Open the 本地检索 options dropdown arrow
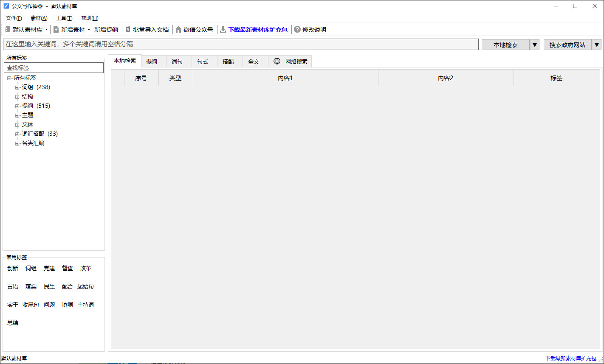The width and height of the screenshot is (604, 364). (535, 45)
